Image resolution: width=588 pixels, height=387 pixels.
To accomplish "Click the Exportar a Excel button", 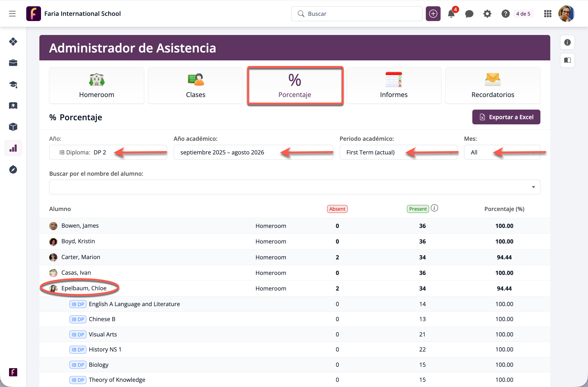I will pos(506,117).
